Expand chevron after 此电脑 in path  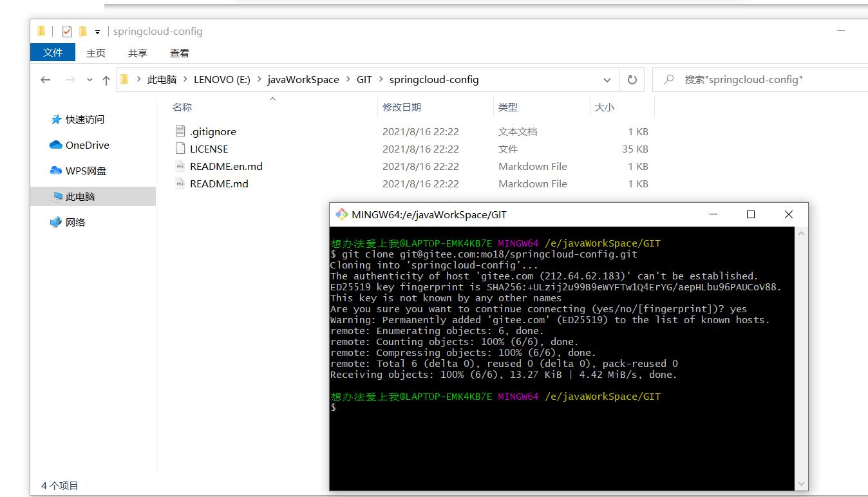point(185,80)
